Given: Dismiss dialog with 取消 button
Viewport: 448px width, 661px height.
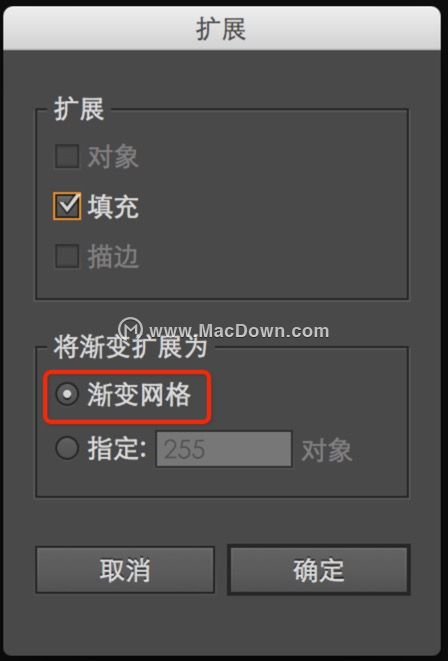Looking at the screenshot, I should (125, 570).
